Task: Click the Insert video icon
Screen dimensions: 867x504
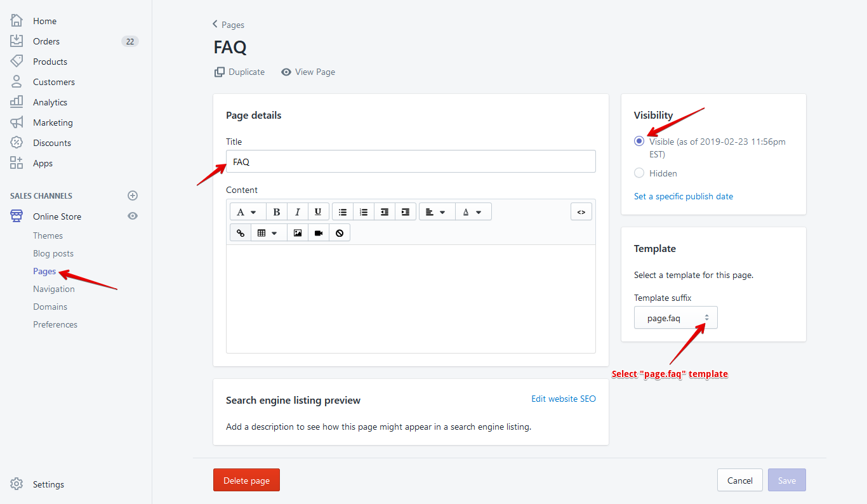Action: [319, 233]
